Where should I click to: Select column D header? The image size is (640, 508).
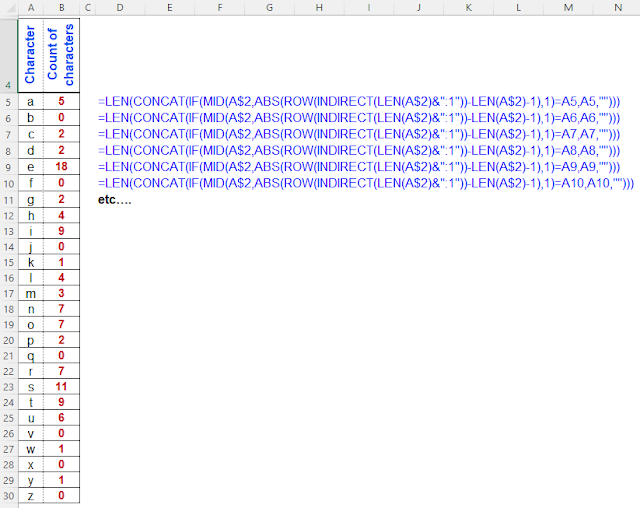[x=120, y=7]
